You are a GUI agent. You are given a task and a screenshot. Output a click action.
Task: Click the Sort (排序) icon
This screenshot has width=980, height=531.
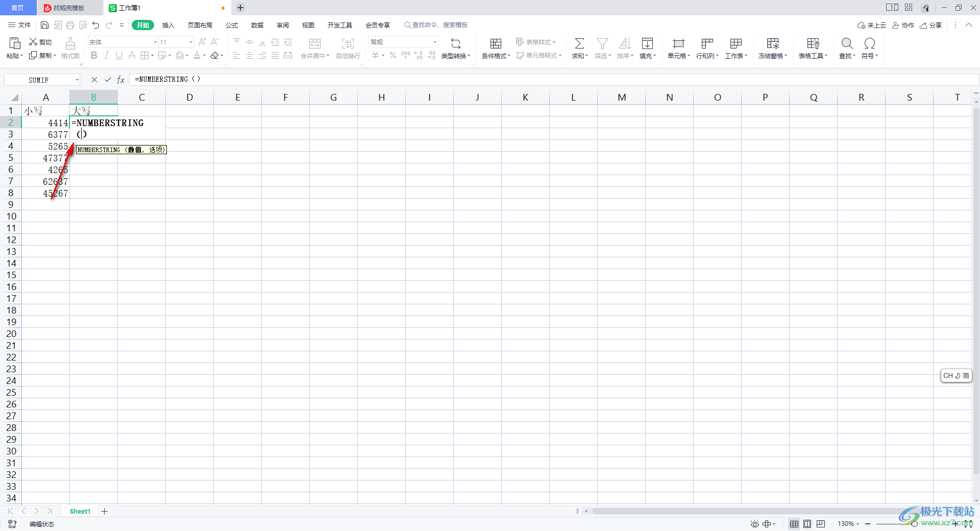coord(625,43)
